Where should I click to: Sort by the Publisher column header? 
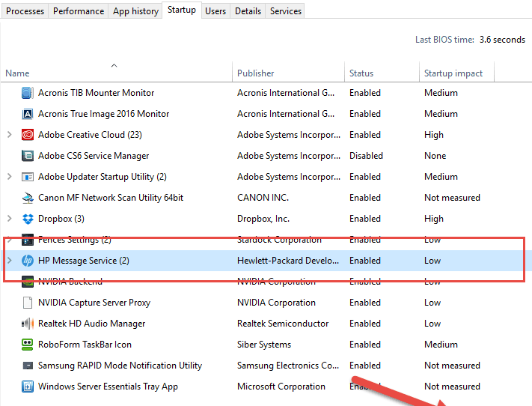(288, 72)
